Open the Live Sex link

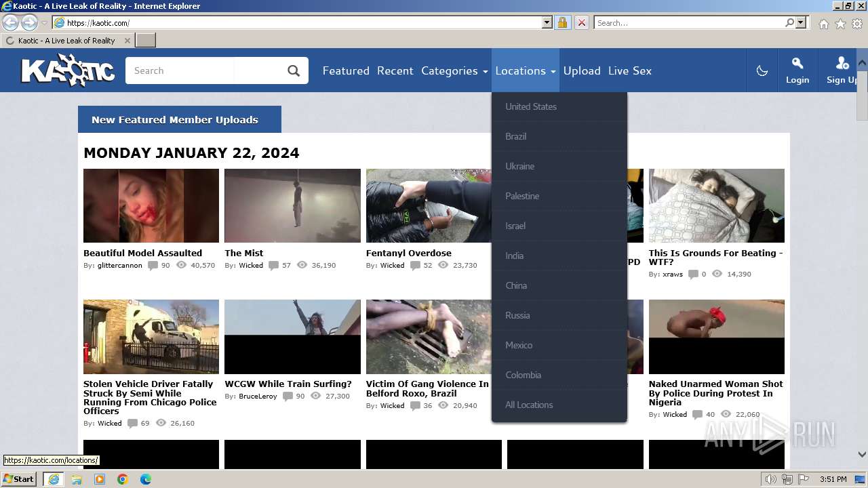click(x=630, y=70)
